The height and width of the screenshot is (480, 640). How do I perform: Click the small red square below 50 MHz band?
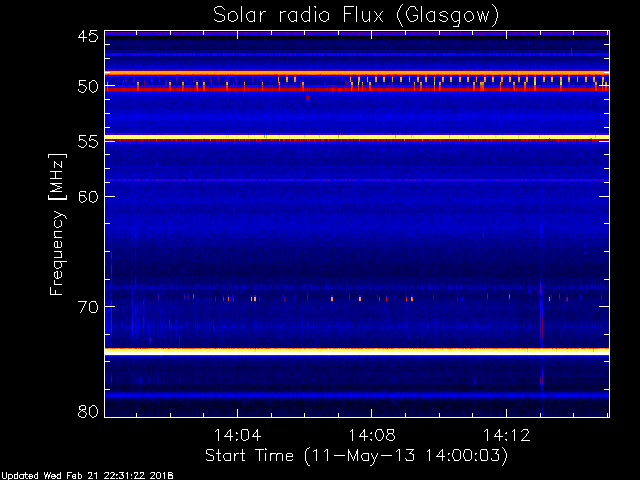[x=308, y=98]
